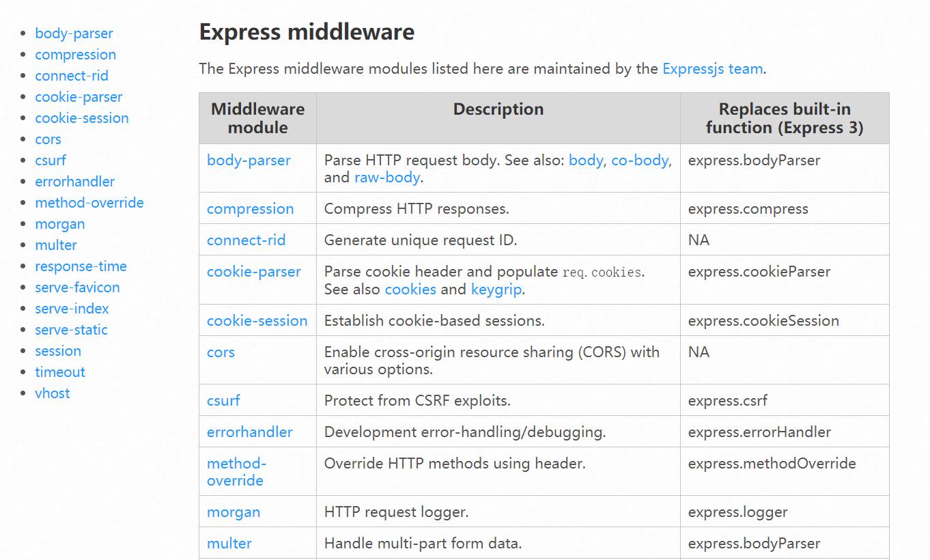Click cookie-parser in the table
Viewport: 930px width, 560px height.
[x=254, y=272]
